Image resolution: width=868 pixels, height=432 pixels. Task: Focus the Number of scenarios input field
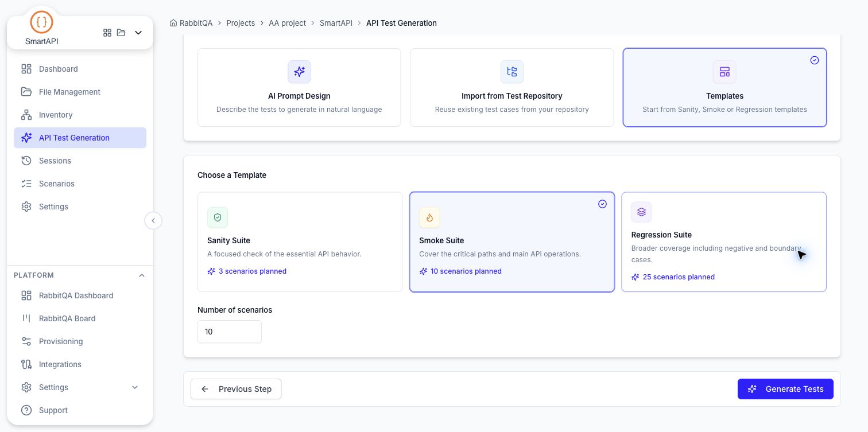[230, 332]
